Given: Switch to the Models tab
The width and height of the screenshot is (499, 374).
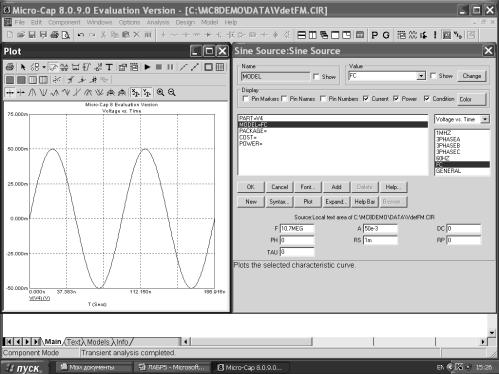Looking at the screenshot, I should [x=98, y=342].
